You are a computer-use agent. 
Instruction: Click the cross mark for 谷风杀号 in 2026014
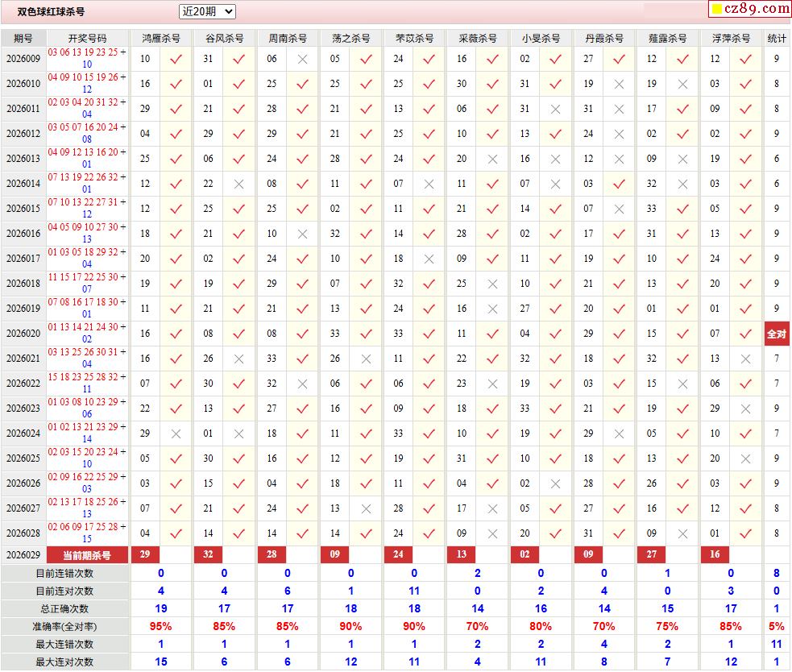[238, 184]
